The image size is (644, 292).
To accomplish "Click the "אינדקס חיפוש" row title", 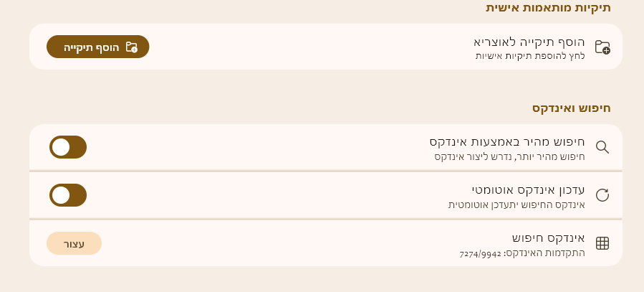I will [549, 237].
